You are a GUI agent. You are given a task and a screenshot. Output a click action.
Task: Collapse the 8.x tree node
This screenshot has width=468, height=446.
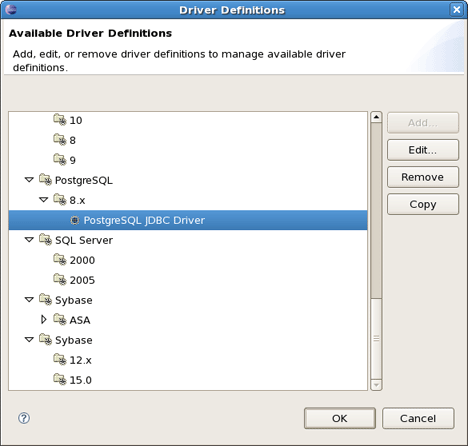coord(44,200)
